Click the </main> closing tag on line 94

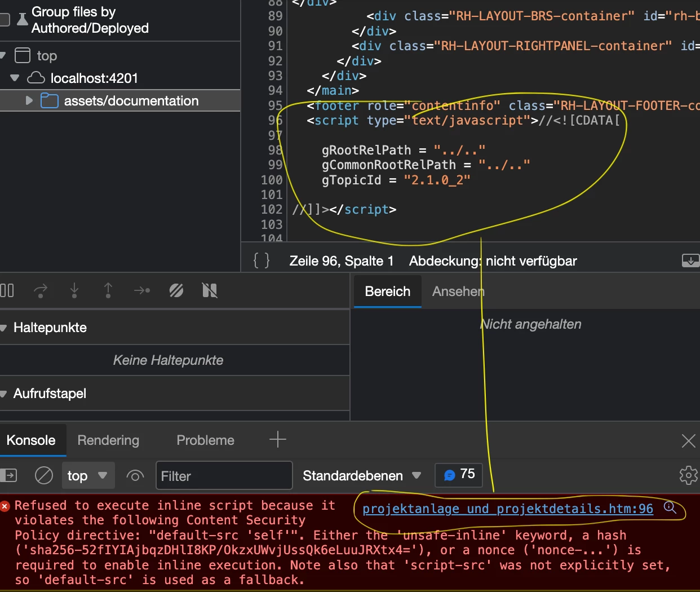[x=333, y=90]
